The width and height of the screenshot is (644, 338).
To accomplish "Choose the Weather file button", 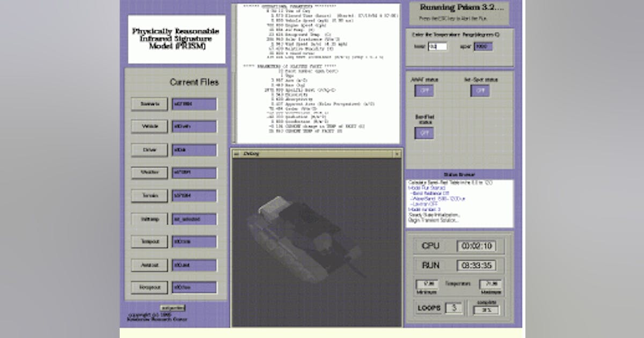I will (149, 173).
